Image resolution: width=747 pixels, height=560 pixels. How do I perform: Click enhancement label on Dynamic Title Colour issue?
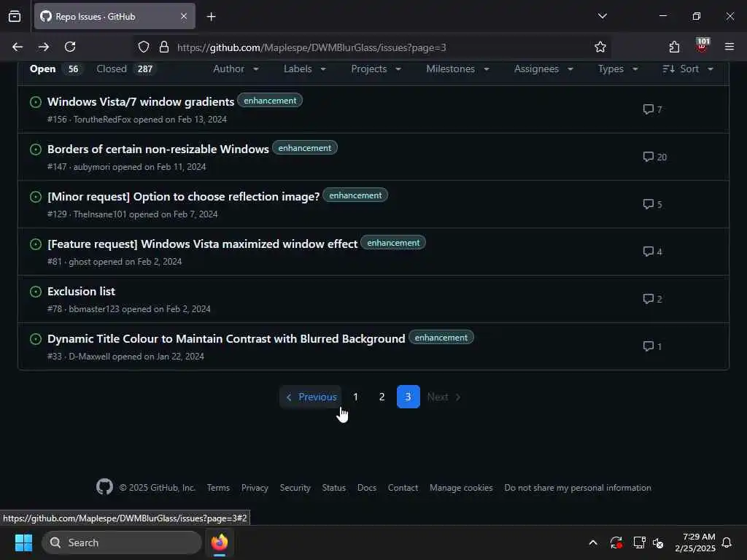[441, 338]
